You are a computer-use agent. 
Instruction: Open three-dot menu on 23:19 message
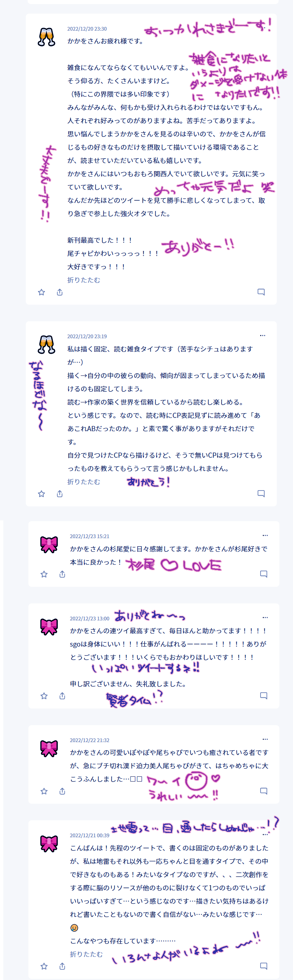263,336
